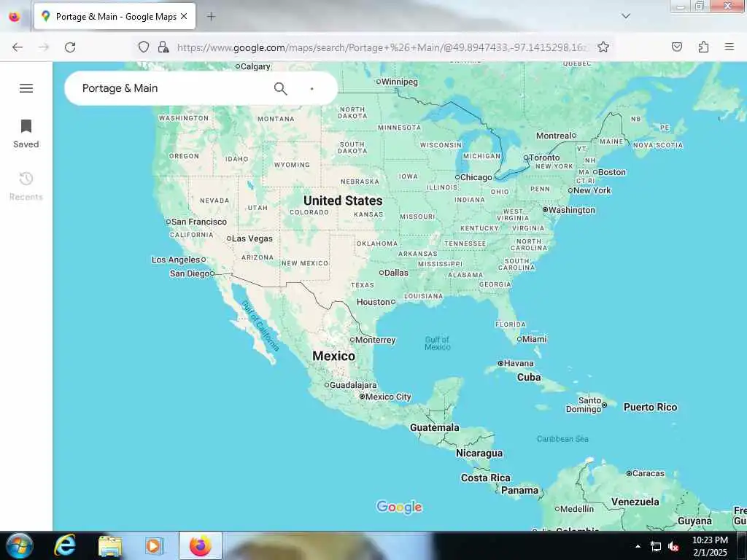Open a new browser tab

pos(211,16)
